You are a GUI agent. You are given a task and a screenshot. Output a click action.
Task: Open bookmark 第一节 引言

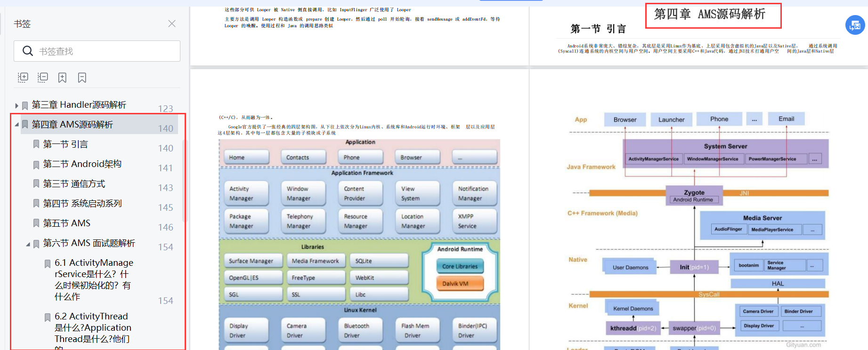[x=65, y=144]
